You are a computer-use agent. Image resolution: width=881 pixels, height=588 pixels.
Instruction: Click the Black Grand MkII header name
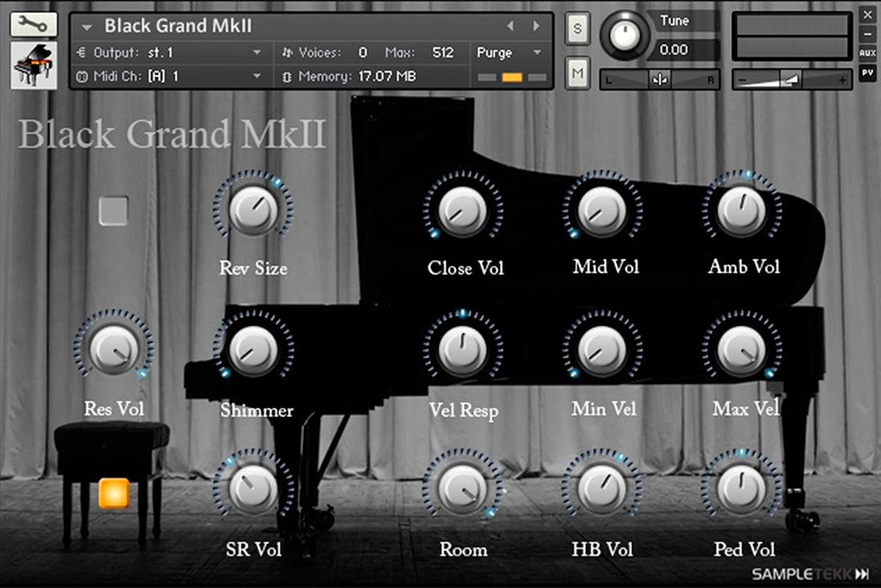(x=178, y=26)
